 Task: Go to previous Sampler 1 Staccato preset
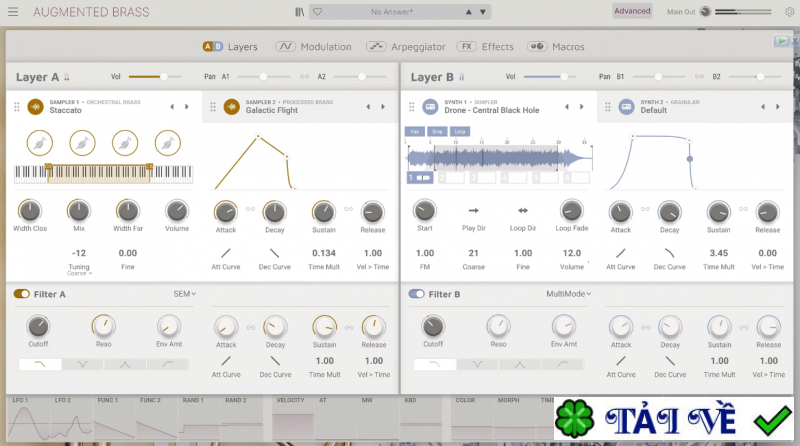tap(172, 107)
